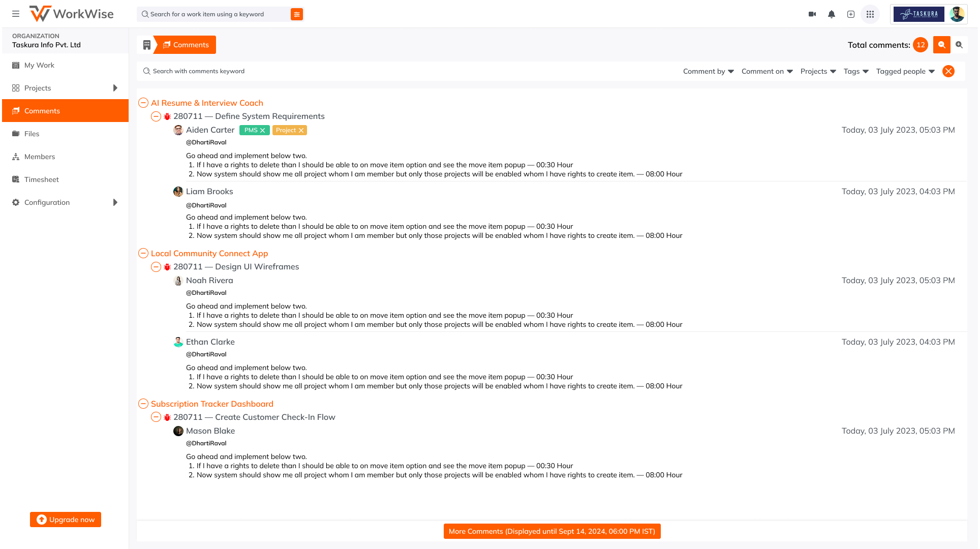Open Timesheet in the sidebar

click(42, 179)
